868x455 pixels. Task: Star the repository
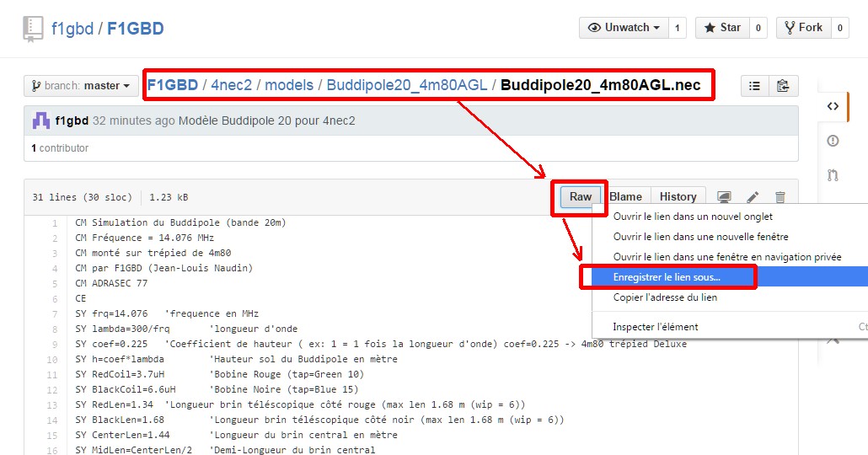tap(722, 28)
